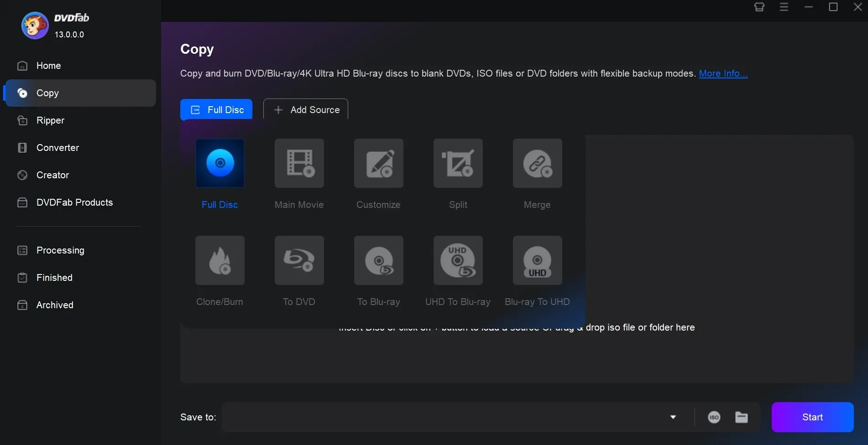Select the Clone/Burn mode icon
The width and height of the screenshot is (868, 445).
[220, 260]
